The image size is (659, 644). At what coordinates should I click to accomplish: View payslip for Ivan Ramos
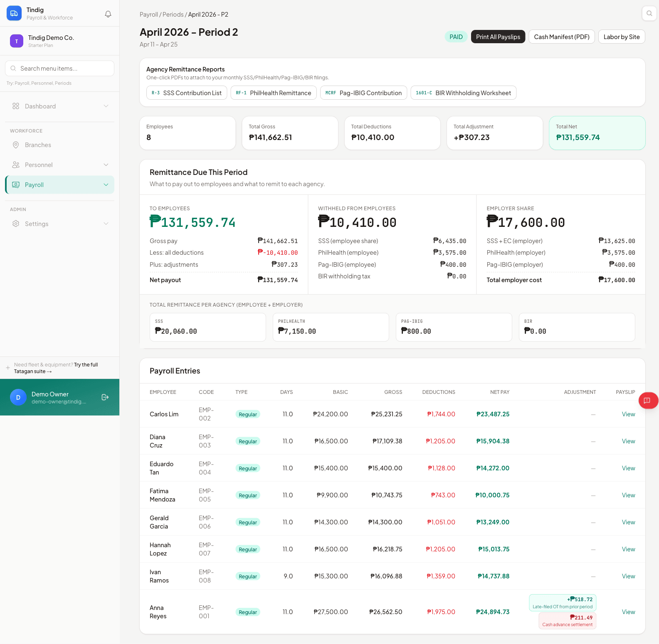[628, 576]
